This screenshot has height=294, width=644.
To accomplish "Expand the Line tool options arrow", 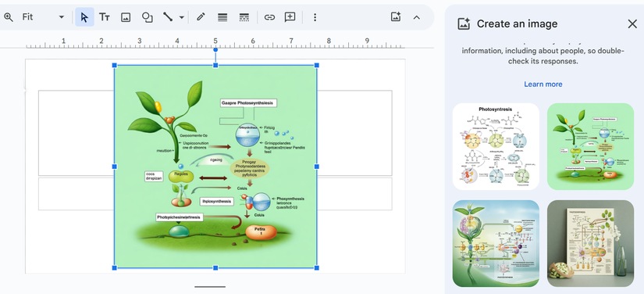I will point(182,17).
